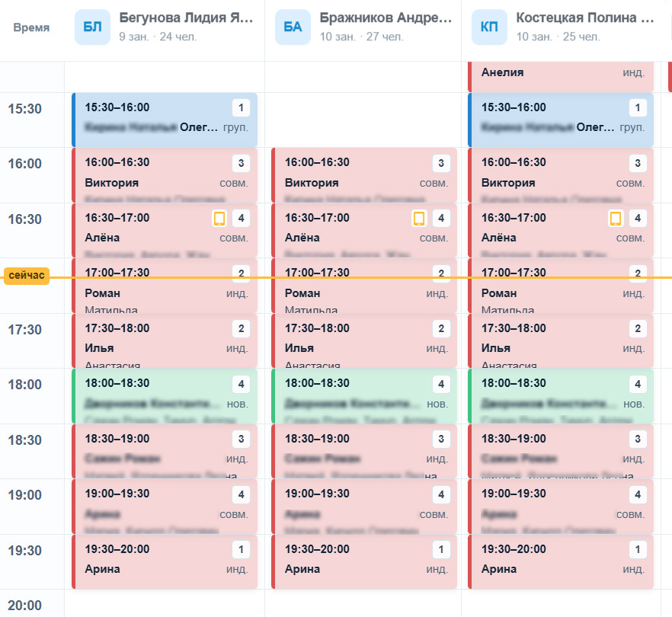
Task: Open Бражников's 17:30–18:00 Илья lesson
Action: pyautogui.click(x=364, y=340)
